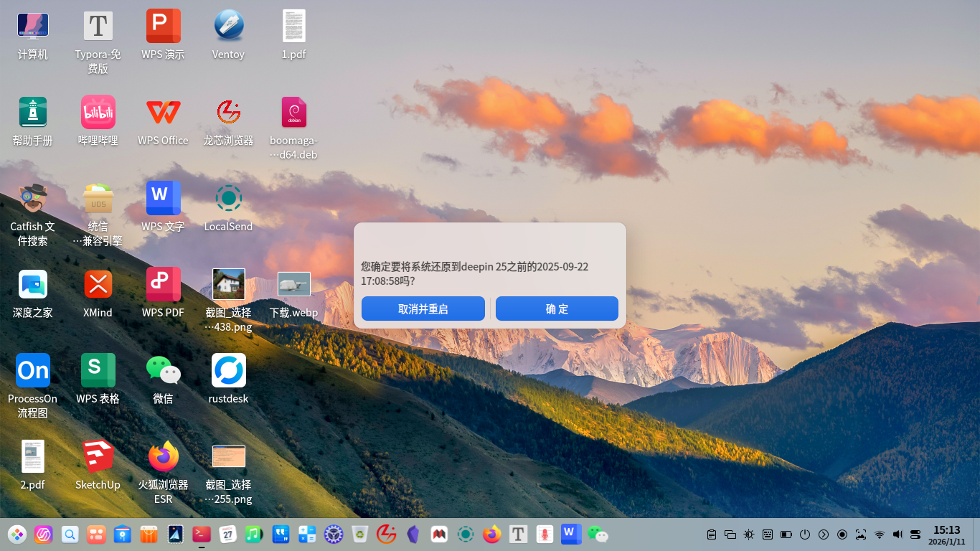Screen dimensions: 980x551
Task: Click the XMind desktop shortcut
Action: coord(98,294)
